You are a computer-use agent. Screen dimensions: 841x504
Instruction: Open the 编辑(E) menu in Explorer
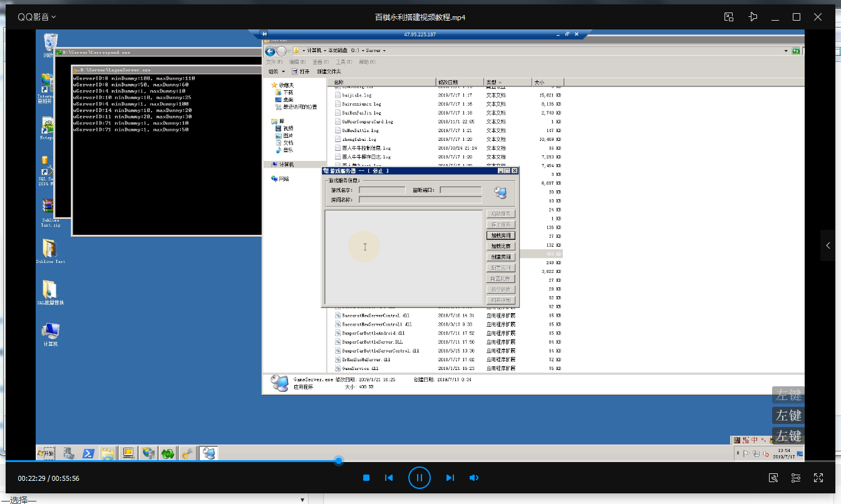[297, 62]
